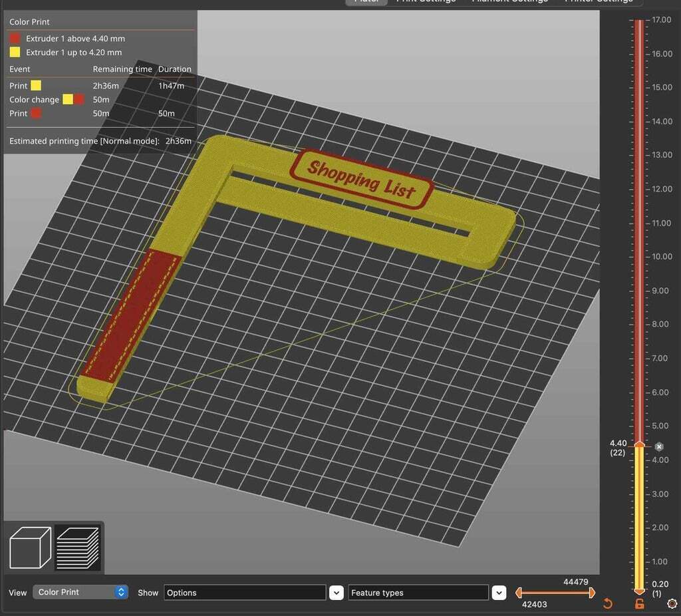Image resolution: width=681 pixels, height=616 pixels.
Task: Click the bottom thumb at layer 0.20
Action: click(x=639, y=590)
